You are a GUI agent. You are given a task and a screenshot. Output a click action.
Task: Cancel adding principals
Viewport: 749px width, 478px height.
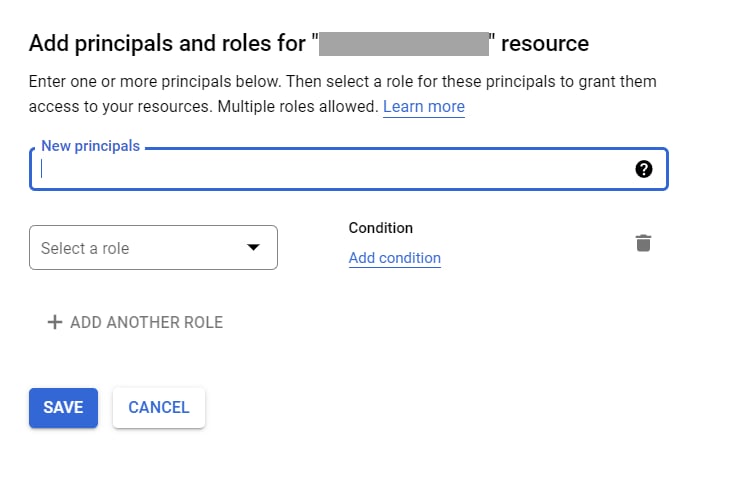[159, 408]
